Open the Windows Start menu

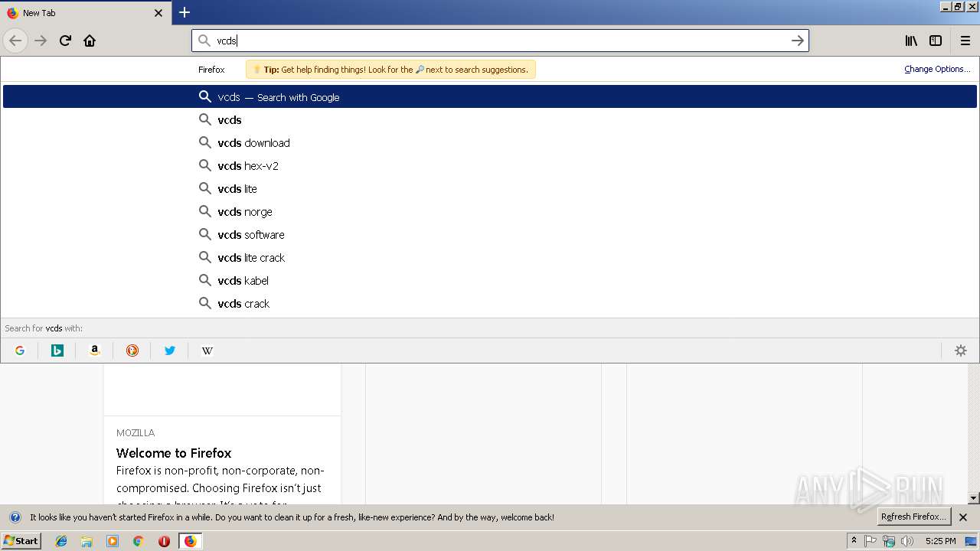point(21,540)
